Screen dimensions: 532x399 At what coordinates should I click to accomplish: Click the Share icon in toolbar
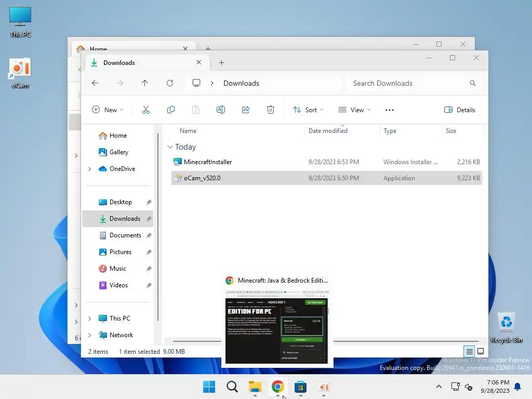(x=246, y=110)
